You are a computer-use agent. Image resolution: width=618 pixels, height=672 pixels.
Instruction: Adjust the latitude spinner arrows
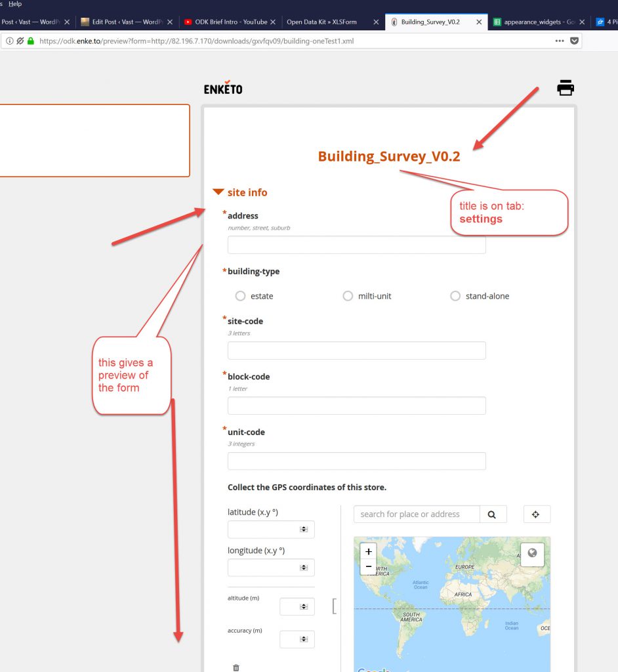click(304, 529)
